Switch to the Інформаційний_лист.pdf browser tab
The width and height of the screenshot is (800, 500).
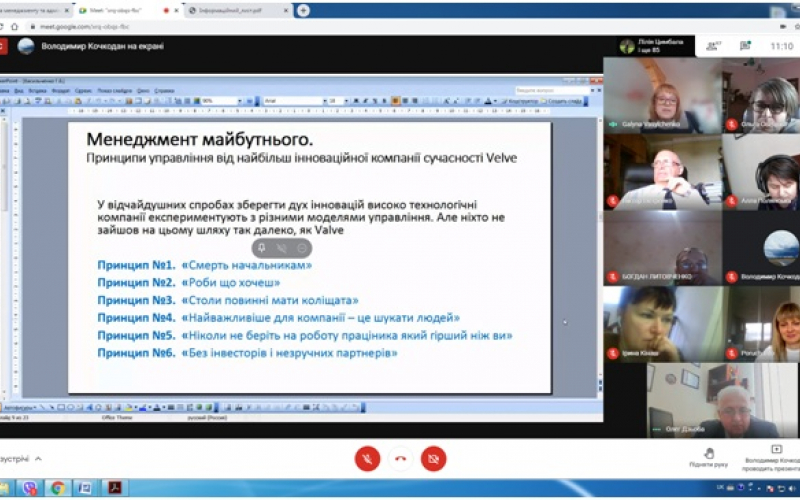click(x=239, y=10)
